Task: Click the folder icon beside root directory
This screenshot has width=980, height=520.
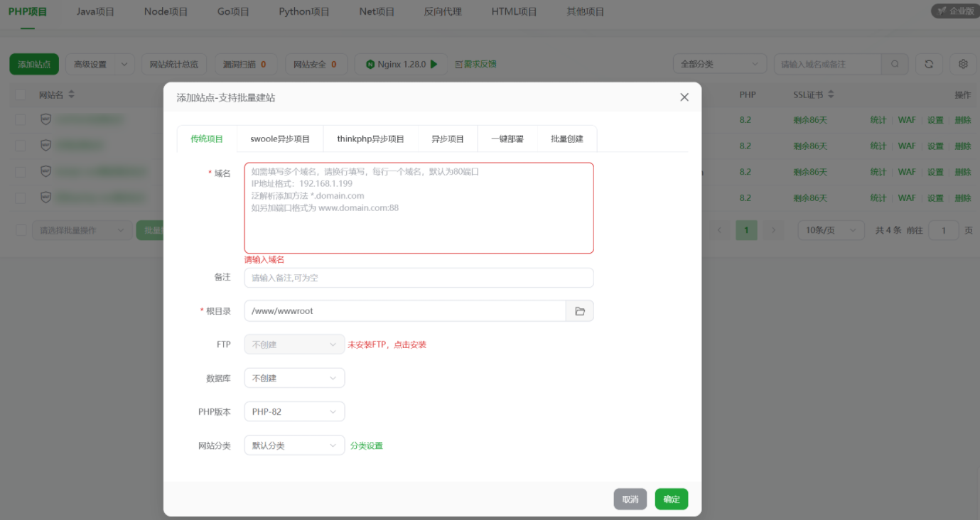Action: [579, 311]
